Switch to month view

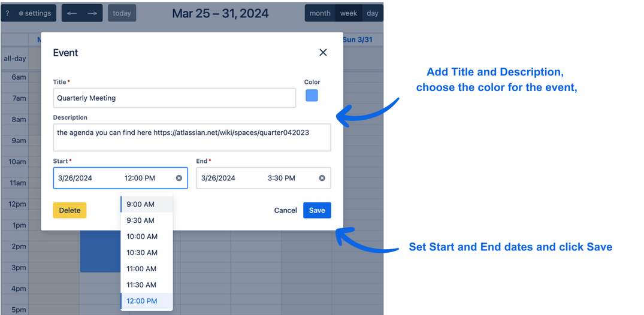click(x=320, y=13)
